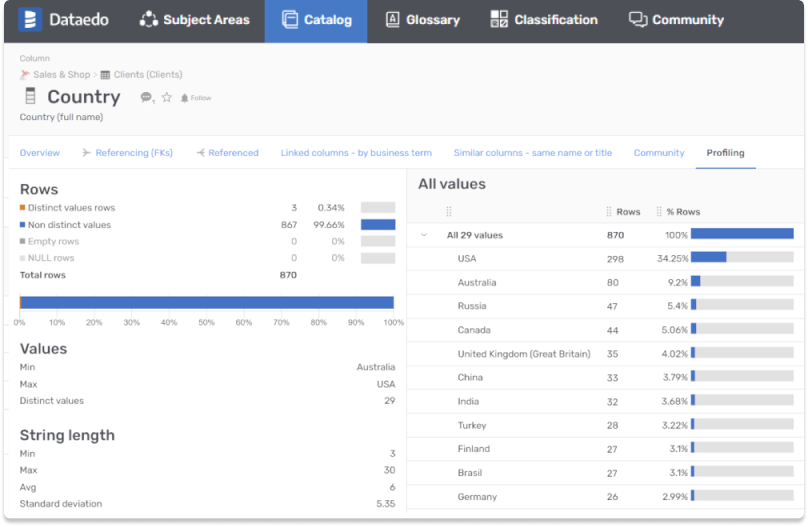Click the USA percentage bar
The height and width of the screenshot is (527, 808).
(741, 257)
